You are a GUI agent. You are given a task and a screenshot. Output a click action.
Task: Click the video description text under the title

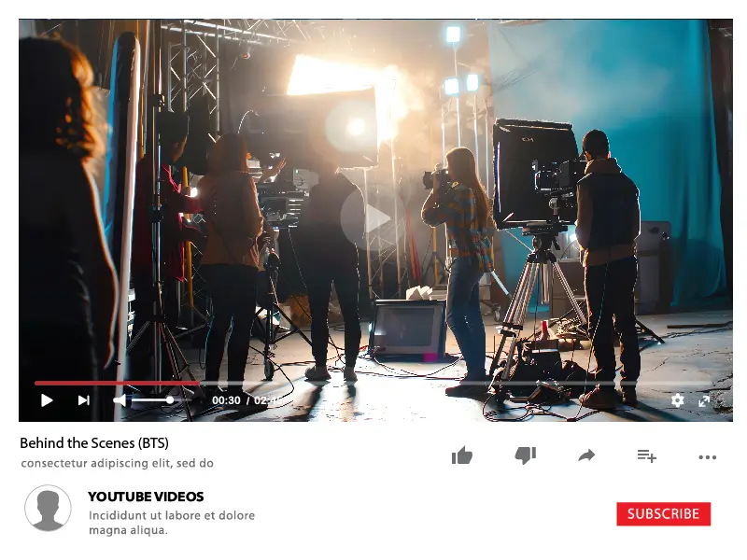tap(117, 463)
